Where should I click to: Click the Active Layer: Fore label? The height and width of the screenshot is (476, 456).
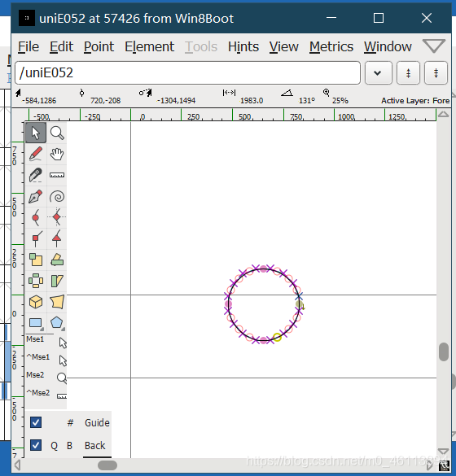[x=415, y=100]
